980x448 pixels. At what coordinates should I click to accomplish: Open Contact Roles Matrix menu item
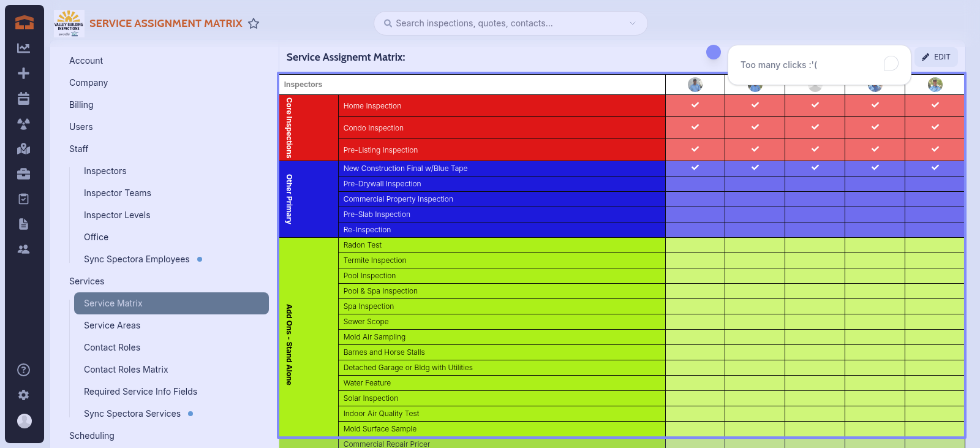[x=126, y=370]
